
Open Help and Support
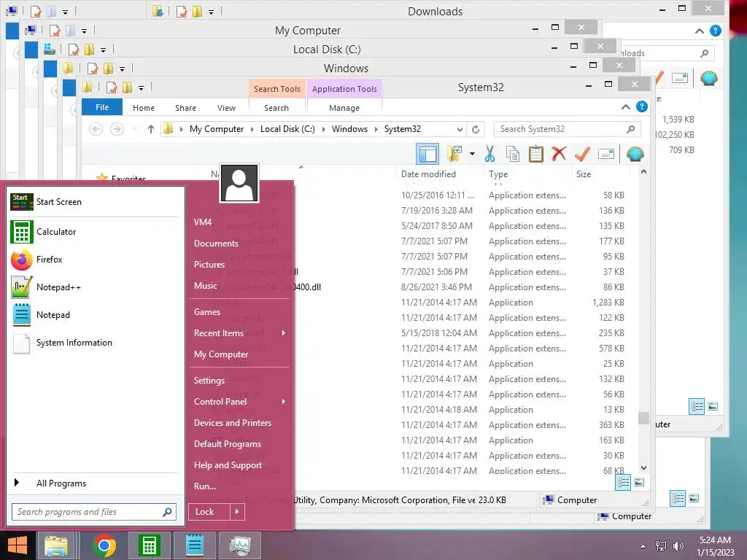click(x=228, y=465)
